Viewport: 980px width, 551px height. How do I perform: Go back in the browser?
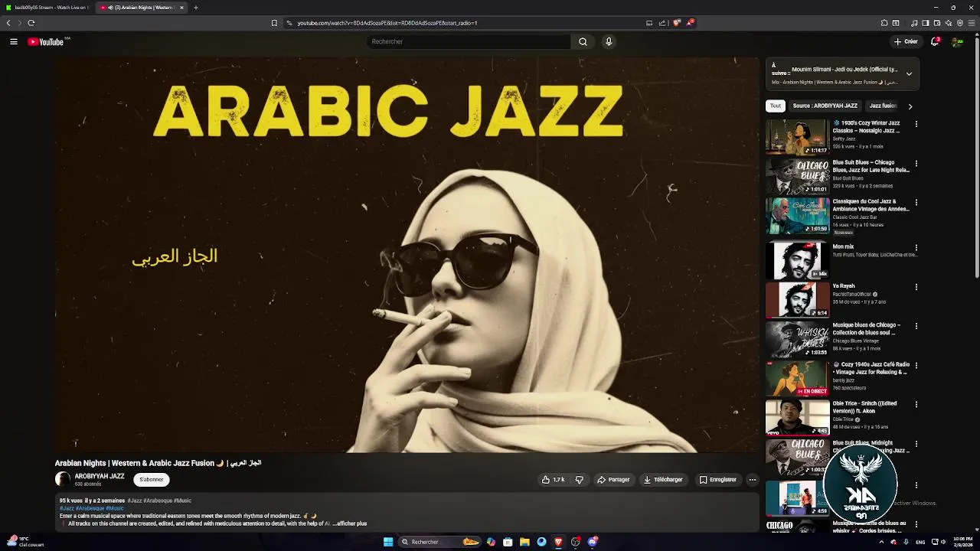click(x=8, y=23)
